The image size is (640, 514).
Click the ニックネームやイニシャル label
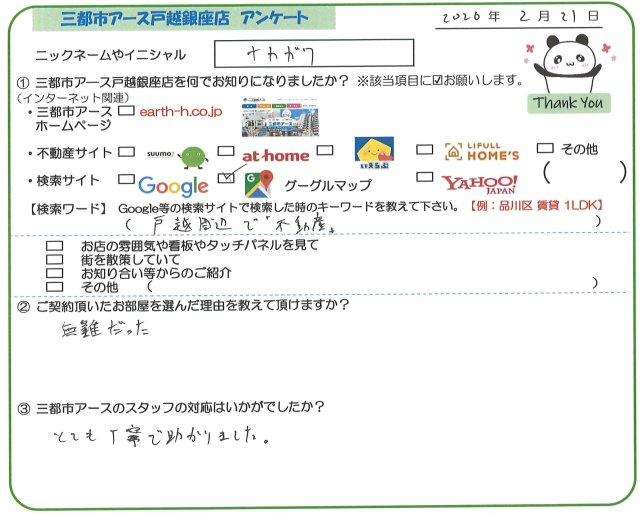pyautogui.click(x=110, y=55)
